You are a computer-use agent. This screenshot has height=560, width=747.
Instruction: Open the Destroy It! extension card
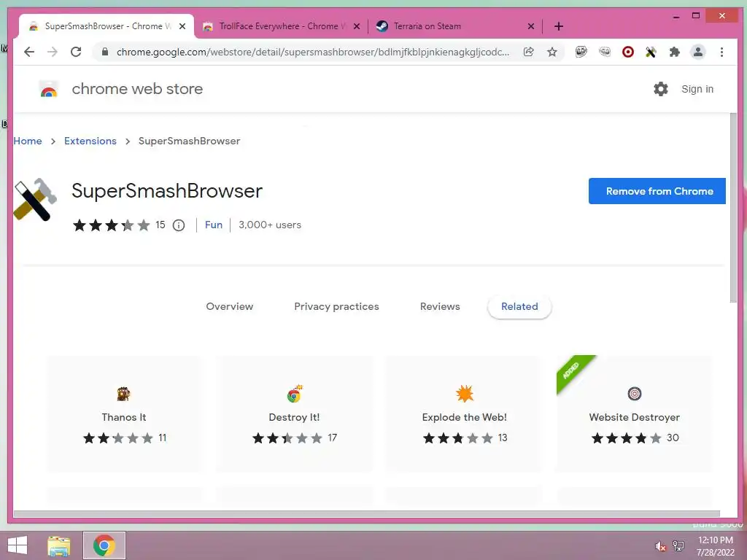(x=295, y=414)
